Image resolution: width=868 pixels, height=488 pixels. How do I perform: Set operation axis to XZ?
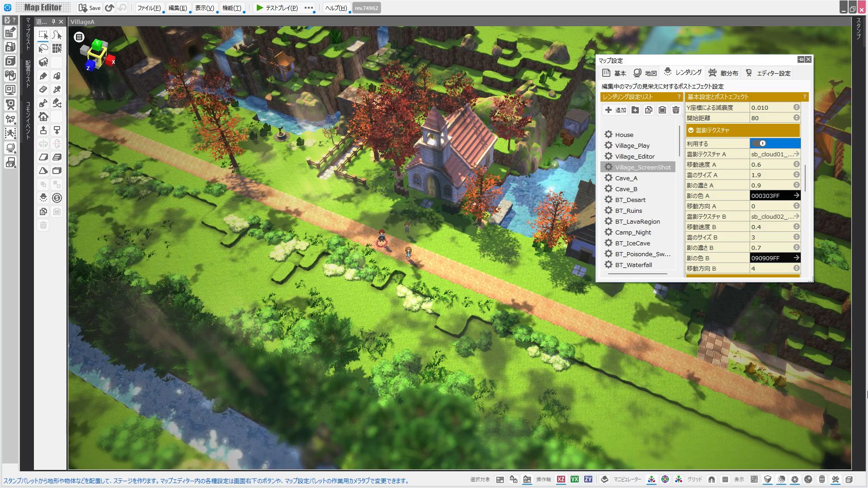pos(561,479)
